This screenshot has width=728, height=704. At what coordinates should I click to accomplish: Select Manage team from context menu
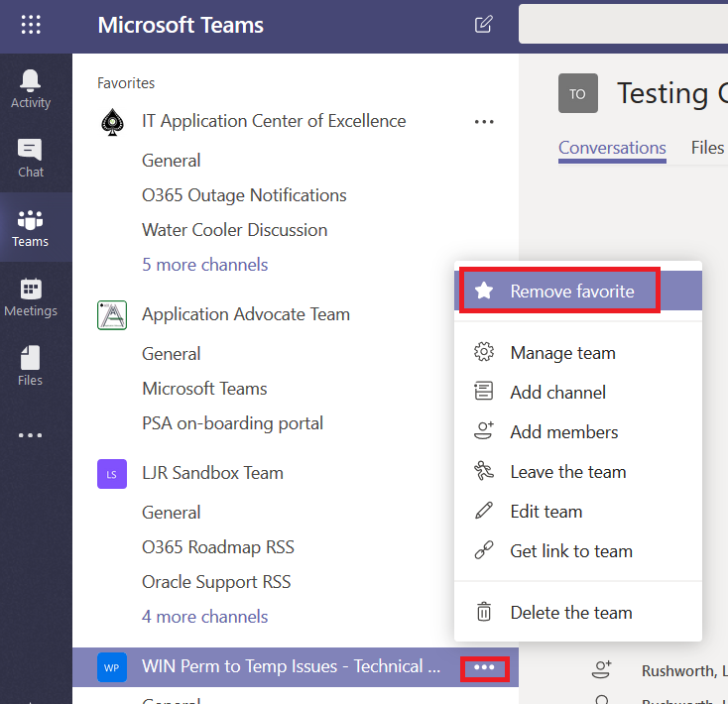coord(562,353)
